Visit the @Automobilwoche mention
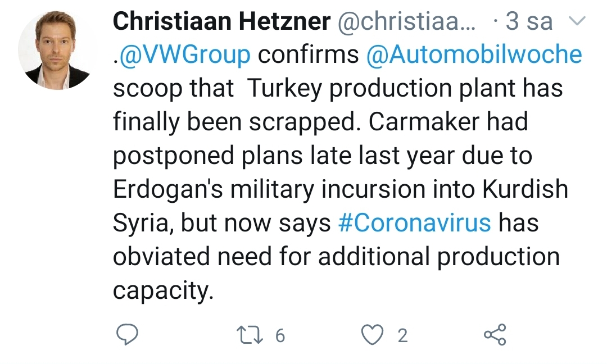 coord(474,55)
